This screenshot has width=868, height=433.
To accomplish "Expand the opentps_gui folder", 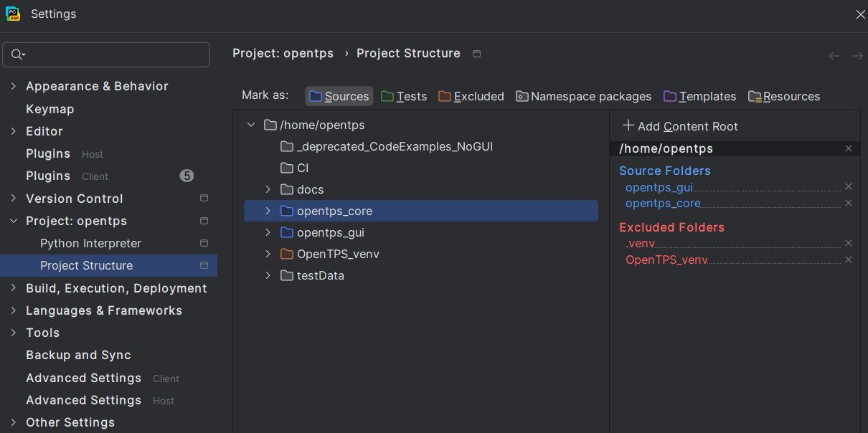I will point(268,232).
